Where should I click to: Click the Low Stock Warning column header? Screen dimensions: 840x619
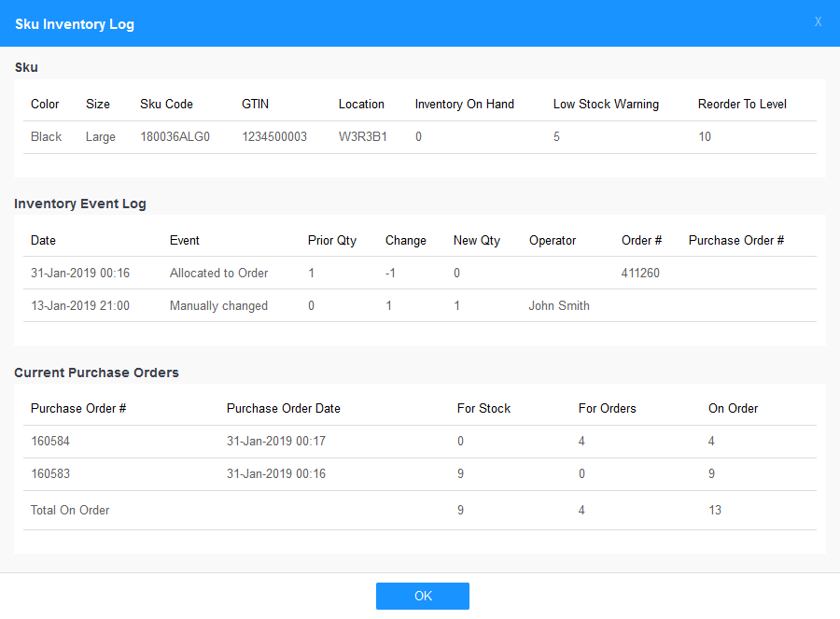tap(606, 105)
